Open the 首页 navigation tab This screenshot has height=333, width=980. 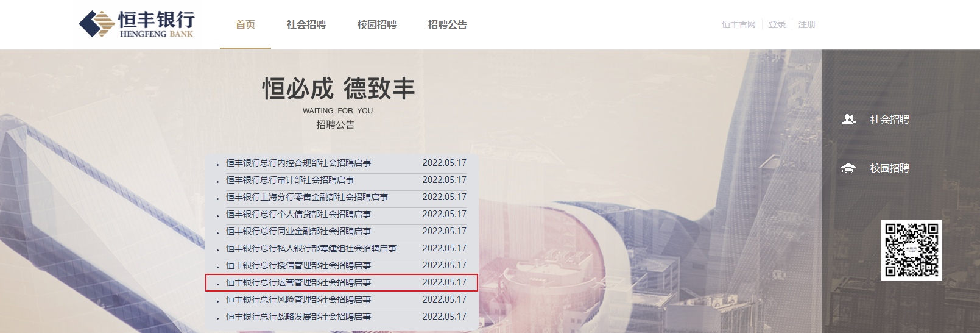(245, 24)
